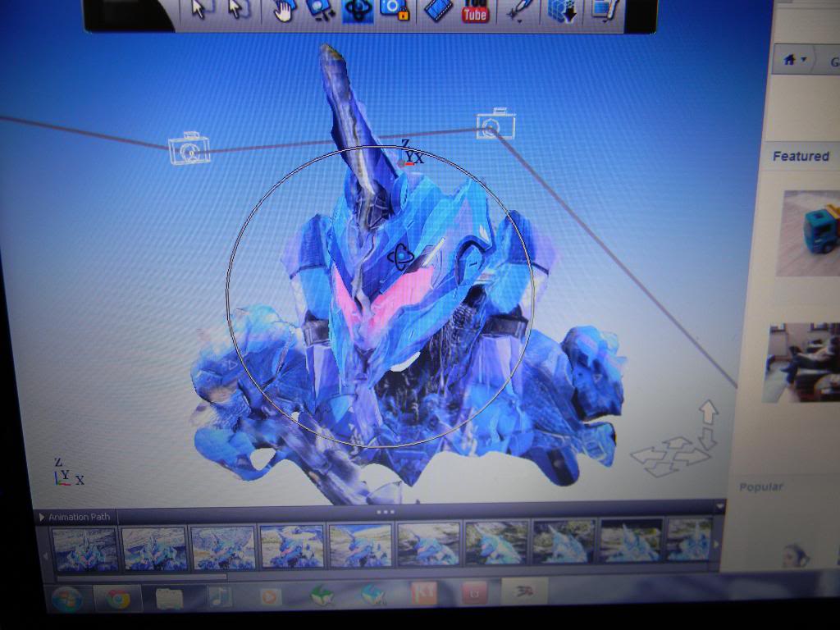Select the first photo thumbnail in filmstrip
Viewport: 840px width, 630px height.
[x=84, y=548]
